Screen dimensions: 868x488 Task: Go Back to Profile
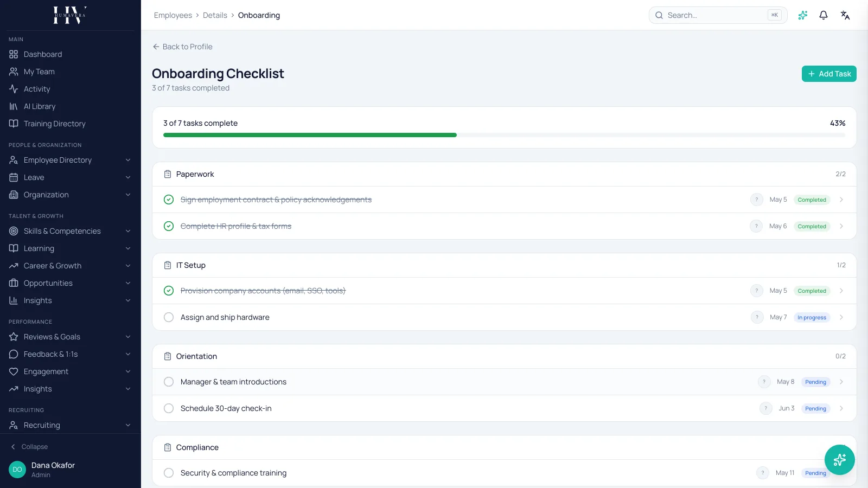[182, 47]
